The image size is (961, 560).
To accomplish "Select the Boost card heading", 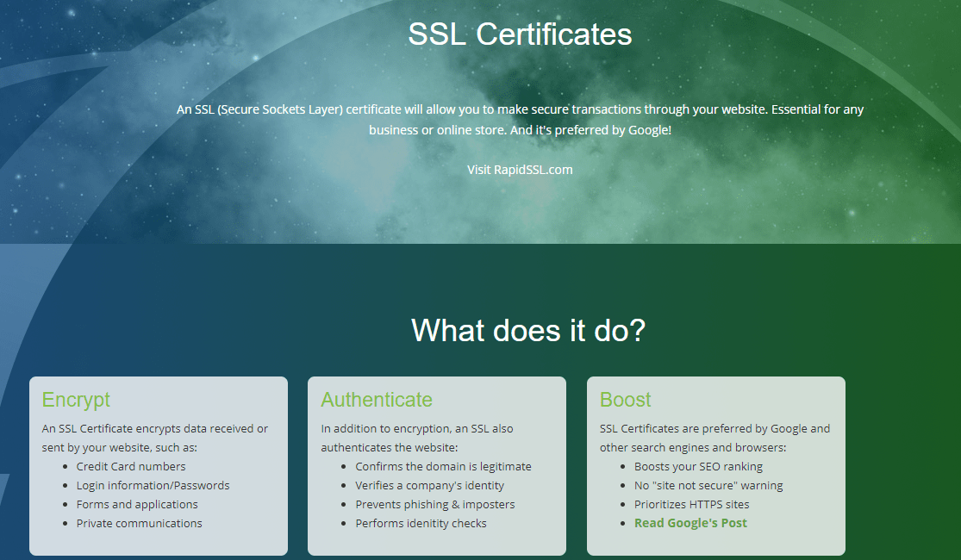I will (x=625, y=400).
